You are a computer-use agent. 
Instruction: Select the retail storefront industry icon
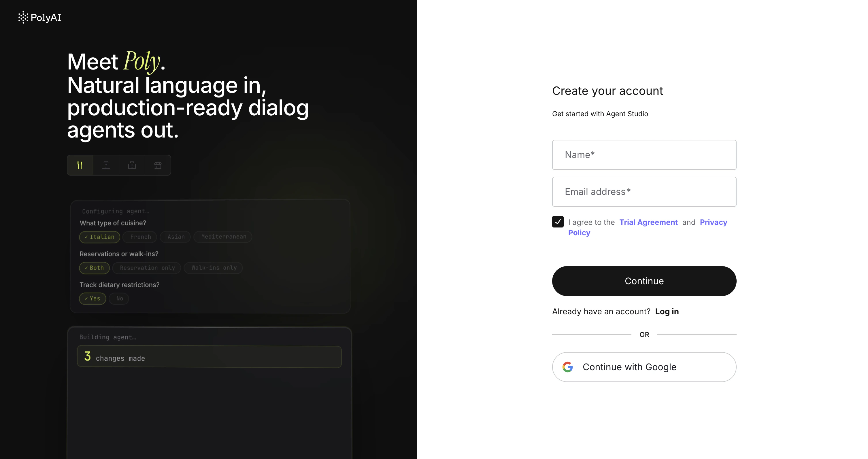pyautogui.click(x=158, y=165)
